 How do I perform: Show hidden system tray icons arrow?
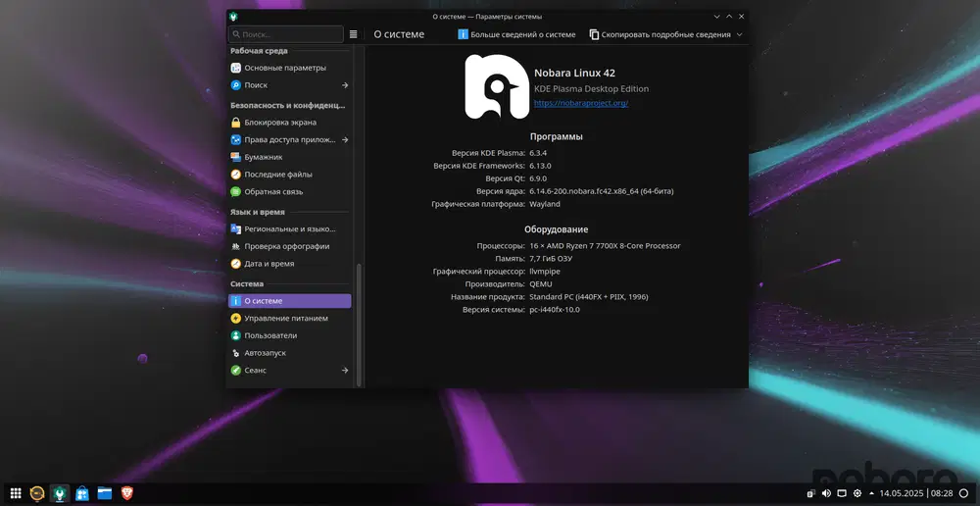click(x=872, y=492)
